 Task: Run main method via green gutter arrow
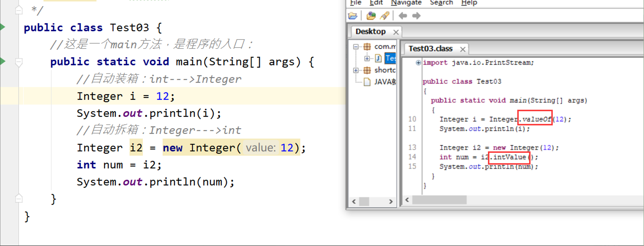coord(3,61)
